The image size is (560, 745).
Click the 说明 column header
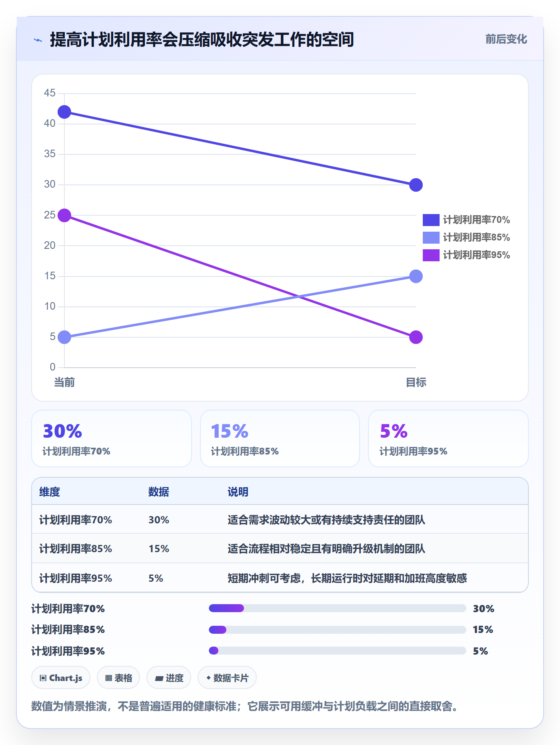238,492
